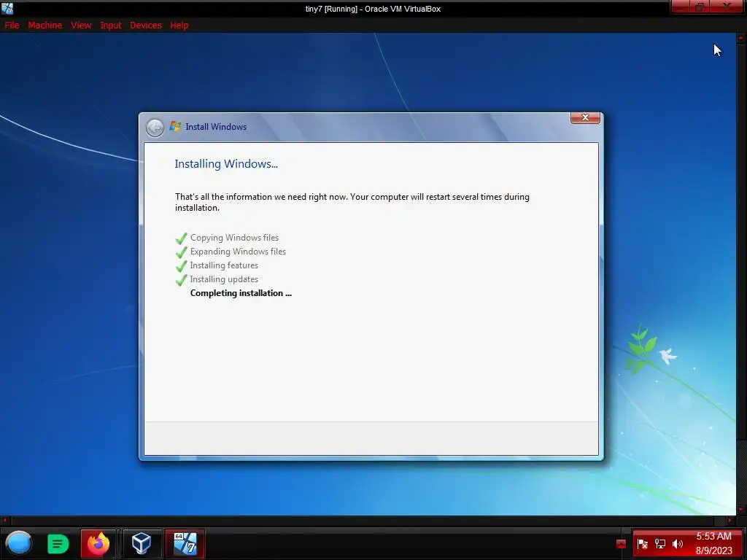Click the 'Install Windows' dialog title
The width and height of the screenshot is (747, 560).
(216, 127)
